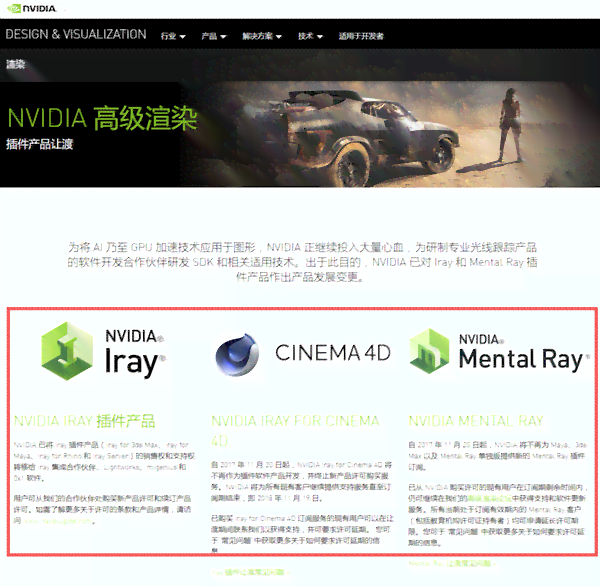Click the 插件产品让渡 banner subtitle
Screen dimensions: 600x586
click(x=39, y=144)
